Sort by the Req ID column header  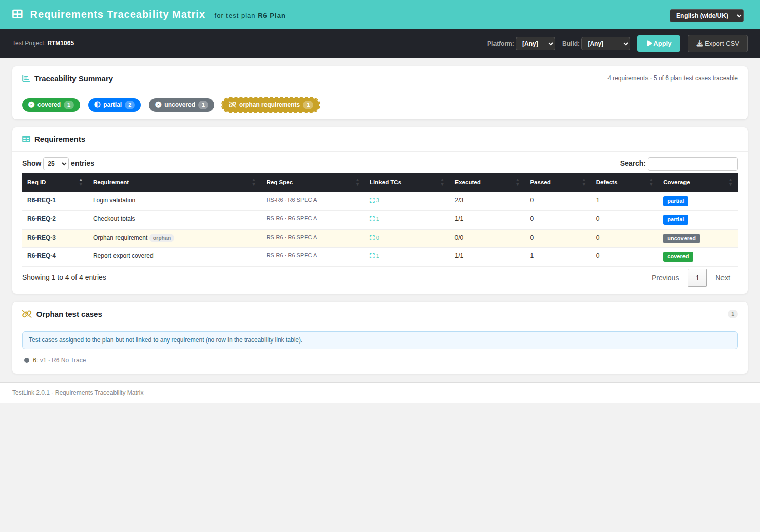(55, 182)
